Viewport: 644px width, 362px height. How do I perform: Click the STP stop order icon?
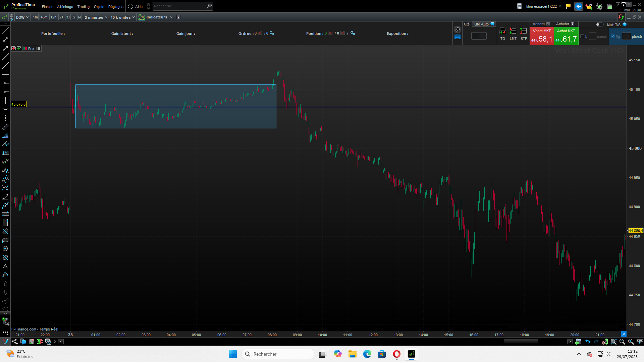(x=523, y=31)
